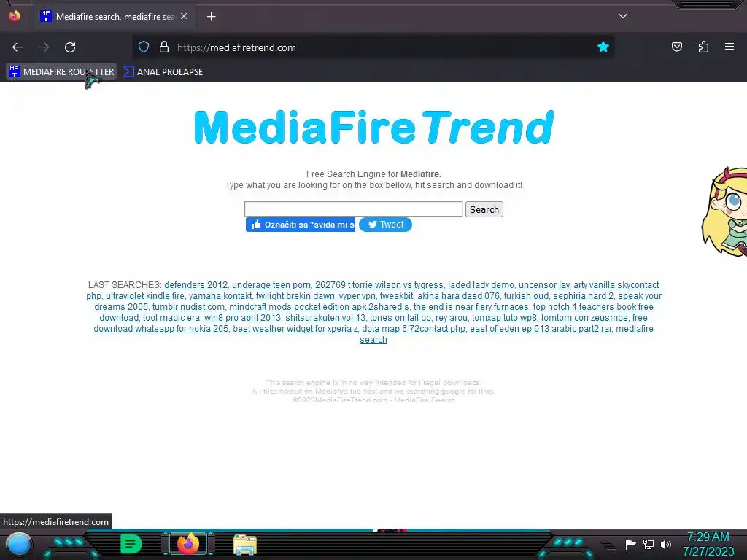The height and width of the screenshot is (560, 747).
Task: Click the address bar URL field
Action: pyautogui.click(x=374, y=47)
